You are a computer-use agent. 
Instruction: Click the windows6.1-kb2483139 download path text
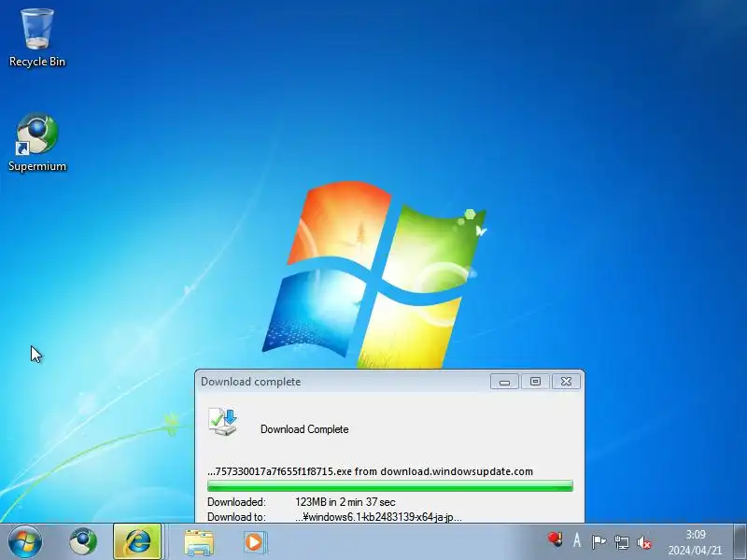(x=378, y=517)
